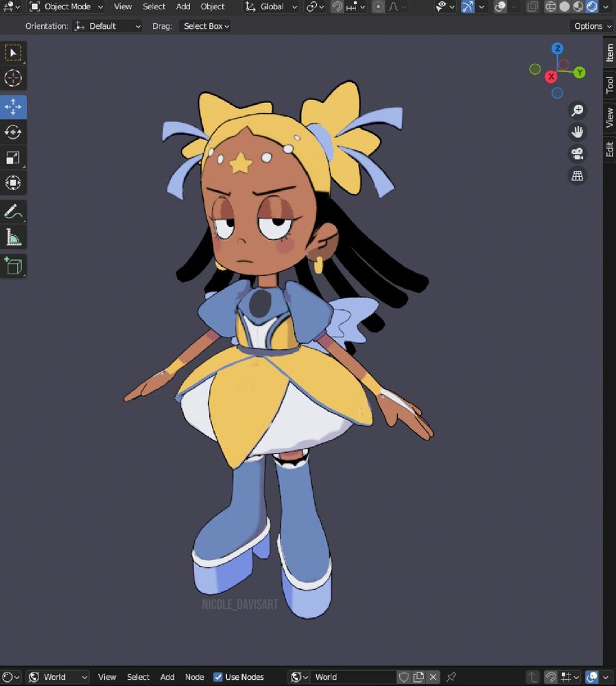Image resolution: width=616 pixels, height=686 pixels.
Task: Toggle proportional editing
Action: click(379, 7)
